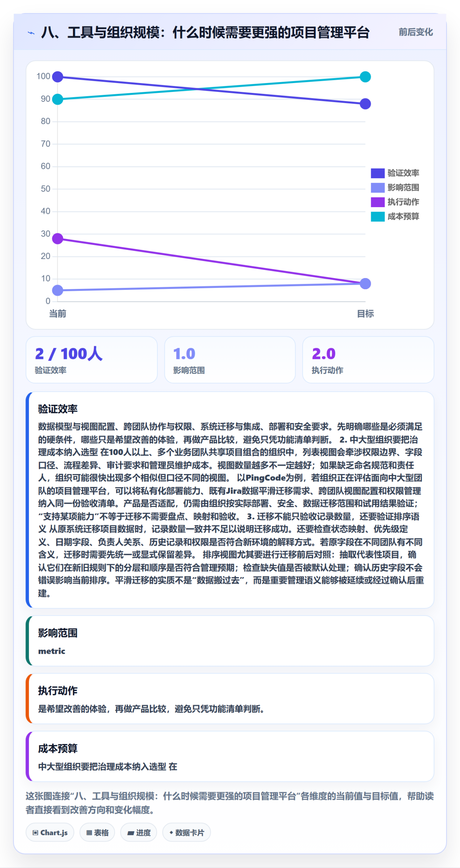460x868 pixels.
Task: Click the text 中大型组织要把治理成本纳入选型 在
Action: (108, 767)
